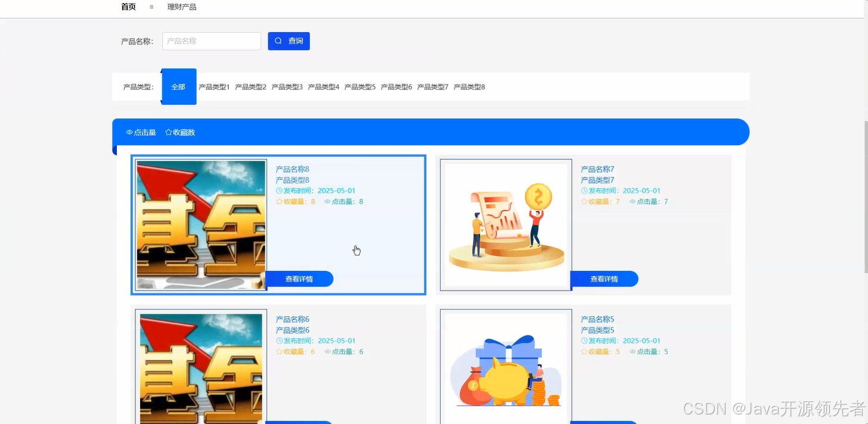Filter by 产品类型2

pyautogui.click(x=250, y=87)
